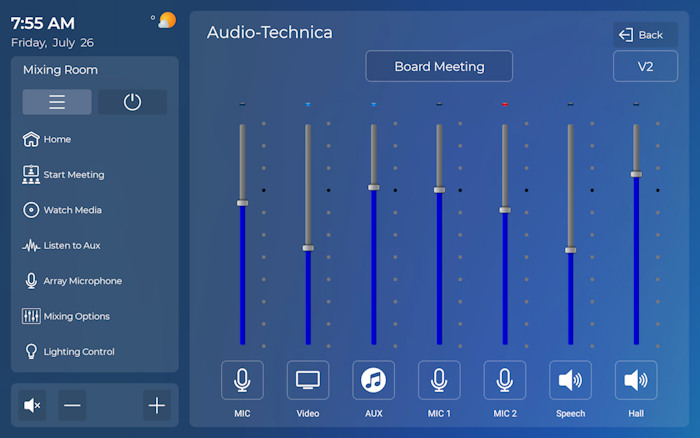This screenshot has height=438, width=700.
Task: Click the Hall fader handle
Action: (x=636, y=174)
